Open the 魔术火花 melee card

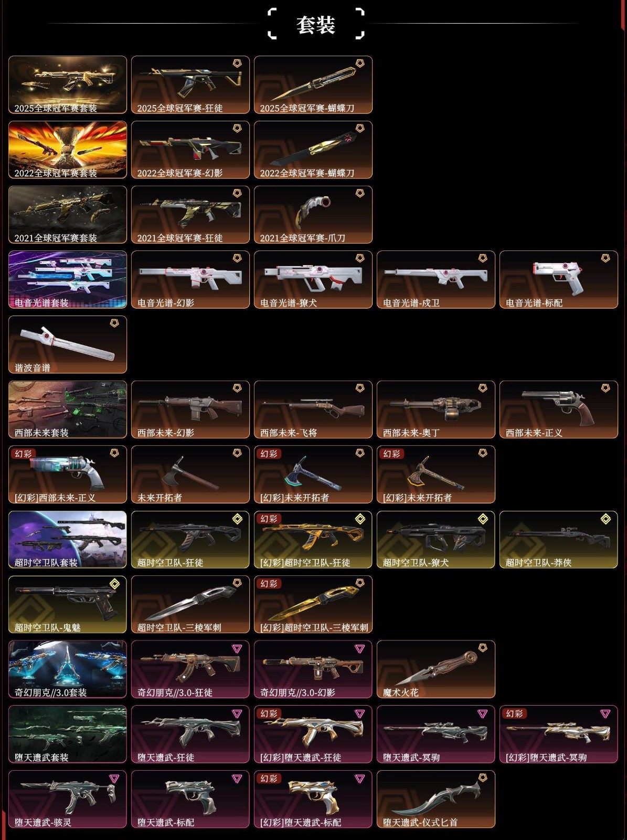436,669
